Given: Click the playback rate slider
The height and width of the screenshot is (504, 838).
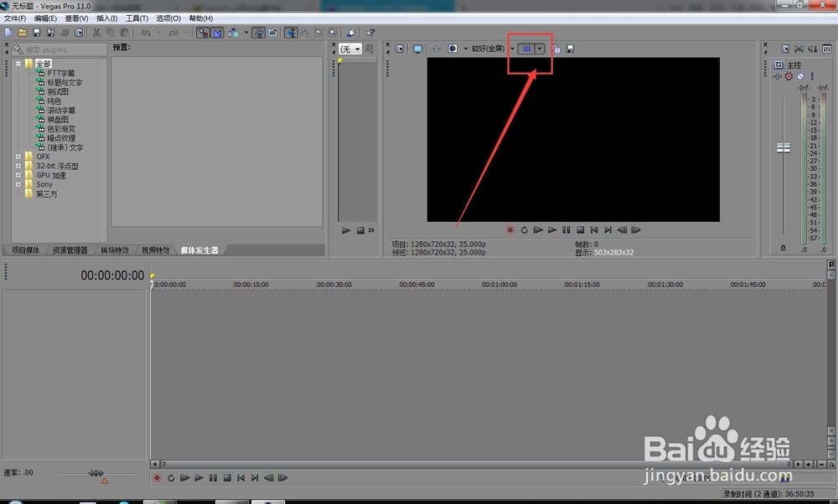Looking at the screenshot, I should tap(96, 473).
